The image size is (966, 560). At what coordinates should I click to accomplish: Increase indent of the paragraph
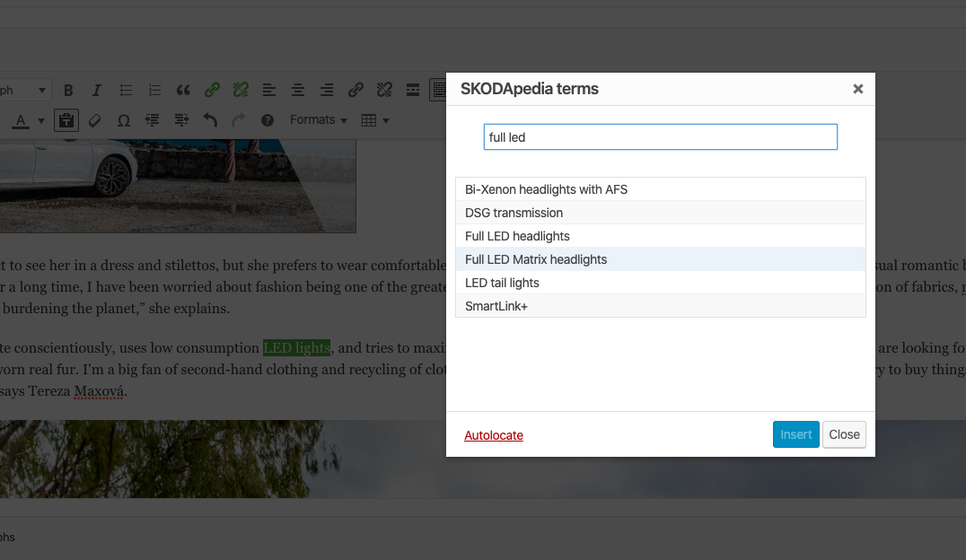181,121
